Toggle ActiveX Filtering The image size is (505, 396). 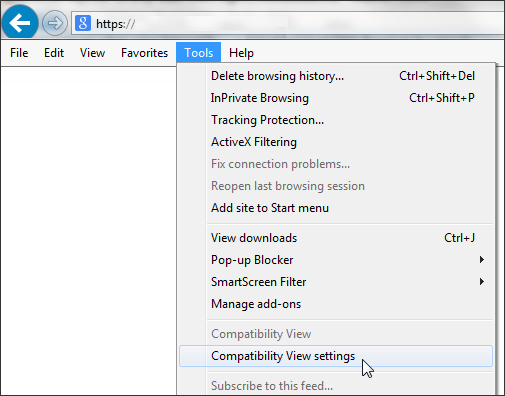pyautogui.click(x=336, y=142)
